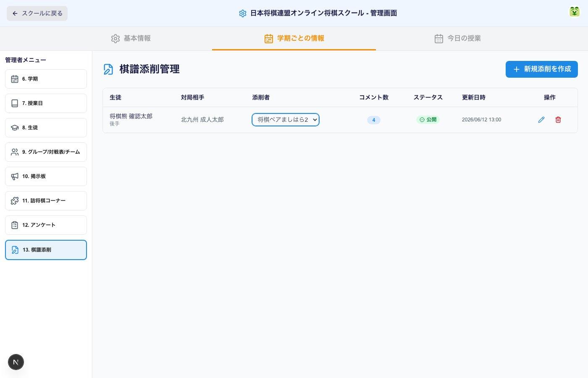Click the round N logo badge
Image resolution: width=588 pixels, height=378 pixels.
point(16,362)
